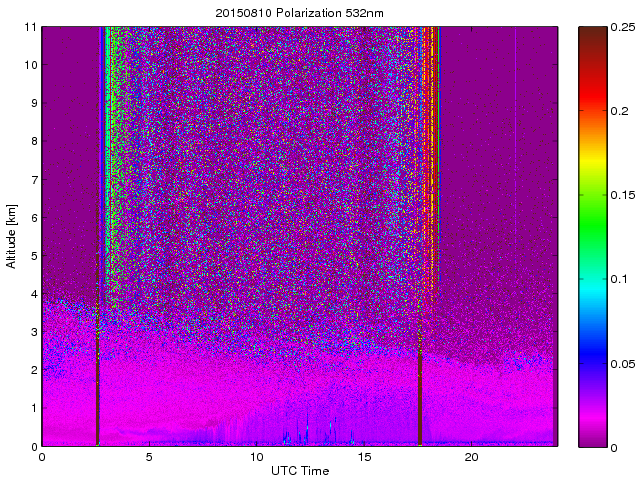Click the y-axis tick label 3
640x480 pixels.
click(32, 332)
